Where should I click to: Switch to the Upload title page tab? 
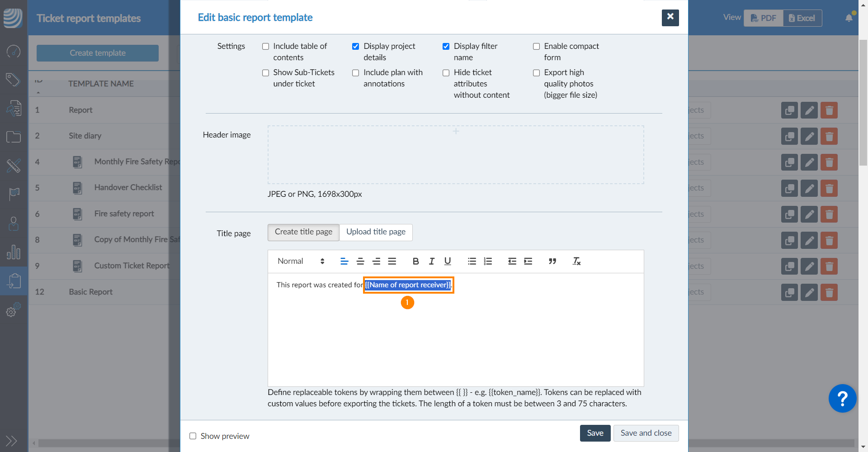pyautogui.click(x=376, y=232)
